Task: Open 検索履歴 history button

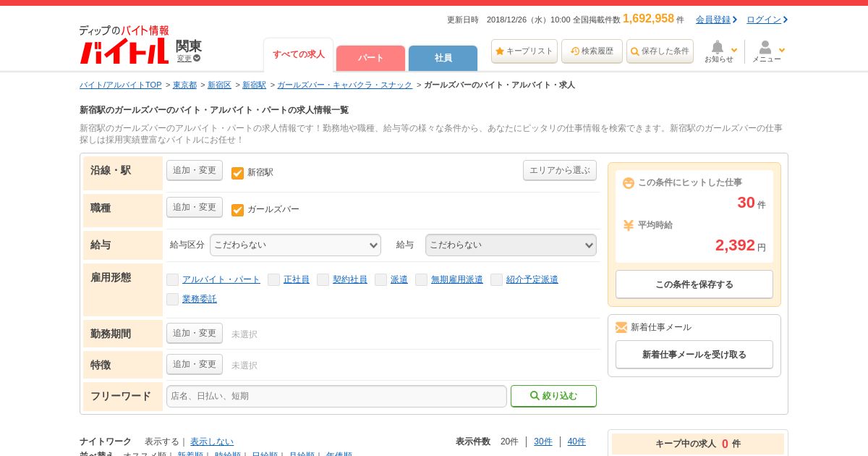Action: coord(592,51)
